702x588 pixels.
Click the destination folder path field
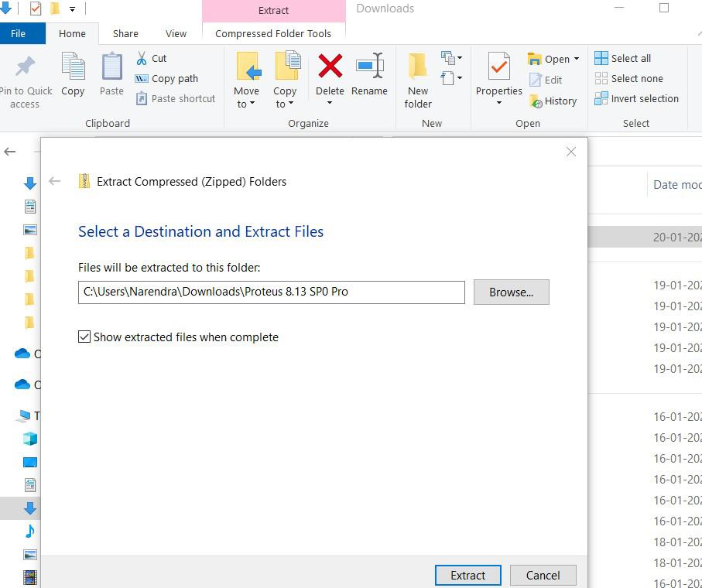coord(271,292)
